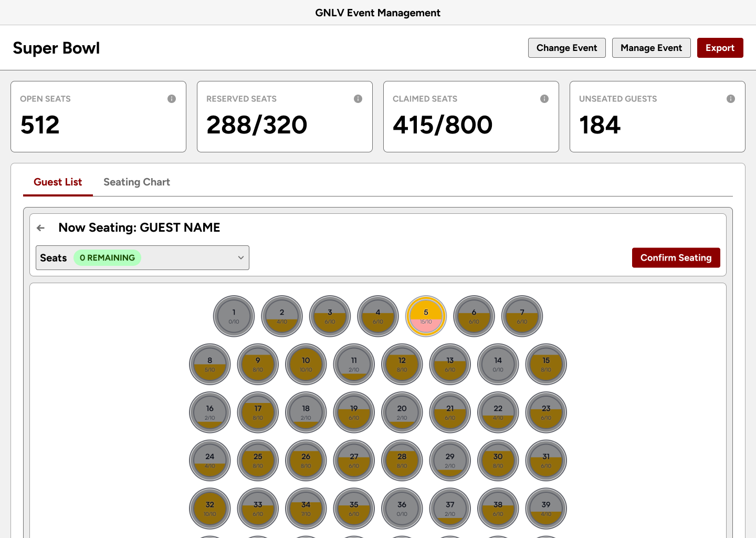Select table 30 in the seating chart
The height and width of the screenshot is (538, 756).
[x=498, y=461]
